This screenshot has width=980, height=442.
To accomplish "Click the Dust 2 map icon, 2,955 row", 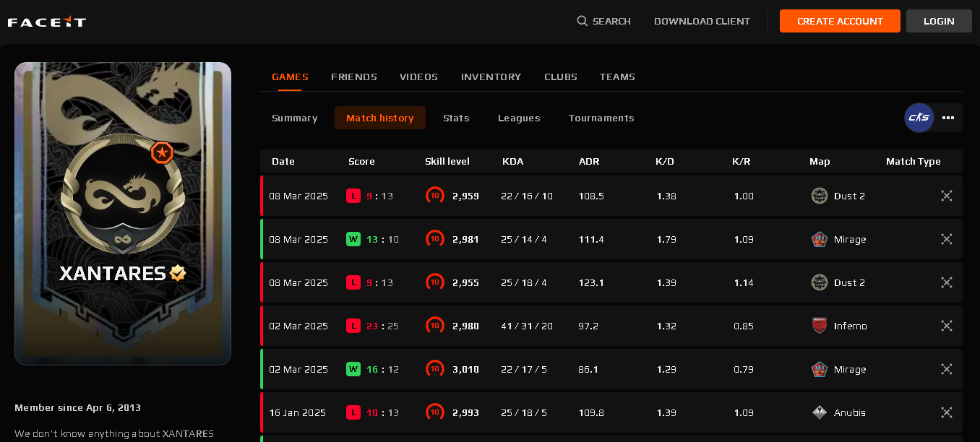I will coord(819,282).
